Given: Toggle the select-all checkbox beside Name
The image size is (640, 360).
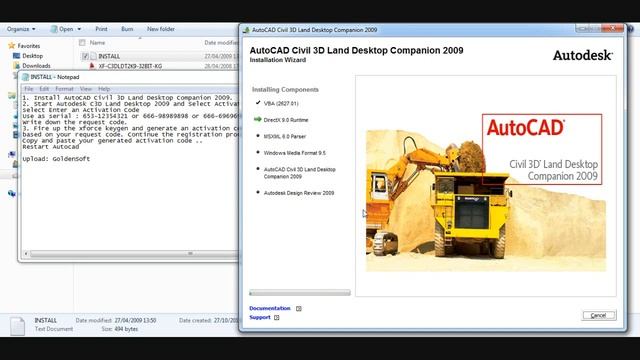Looking at the screenshot, I should point(82,42).
